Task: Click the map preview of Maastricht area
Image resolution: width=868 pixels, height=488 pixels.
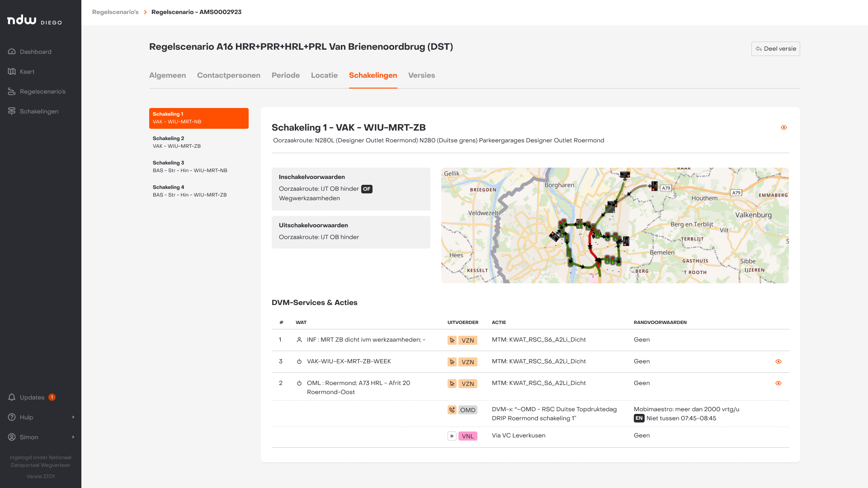Action: 615,225
